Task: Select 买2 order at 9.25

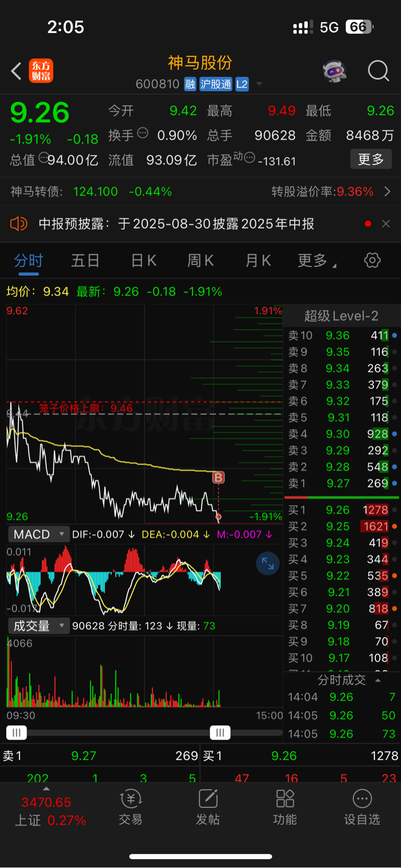Action: 342,527
